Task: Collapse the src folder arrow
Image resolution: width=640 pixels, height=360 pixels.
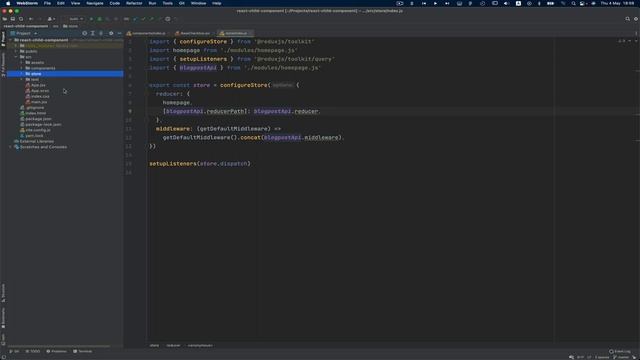Action: [16, 57]
